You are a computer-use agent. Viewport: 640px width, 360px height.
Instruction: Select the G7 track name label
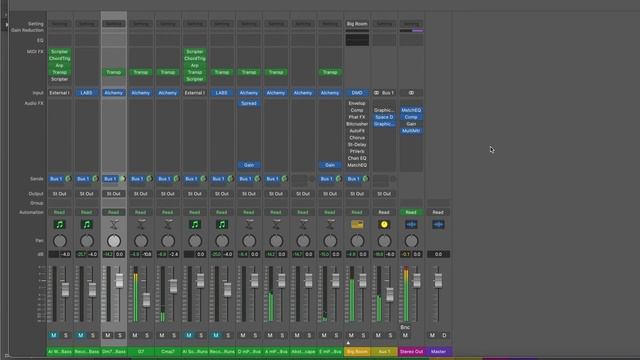tap(141, 351)
